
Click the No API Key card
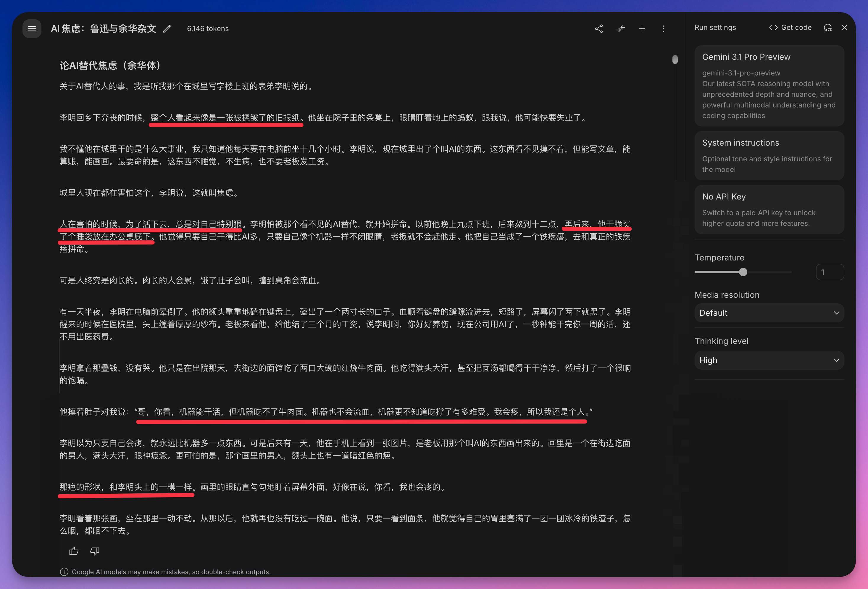tap(769, 209)
